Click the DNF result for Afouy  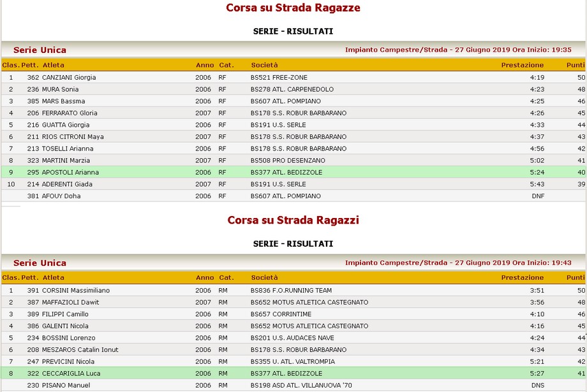coord(538,196)
